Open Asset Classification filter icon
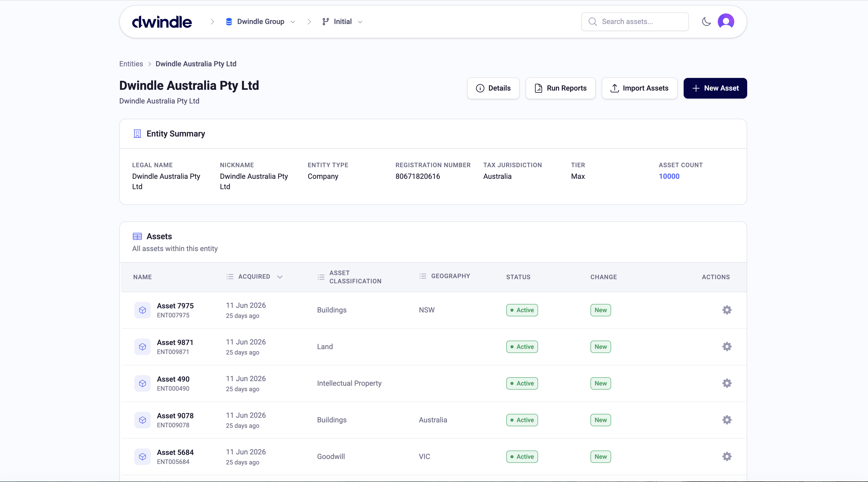The height and width of the screenshot is (482, 868). click(321, 277)
